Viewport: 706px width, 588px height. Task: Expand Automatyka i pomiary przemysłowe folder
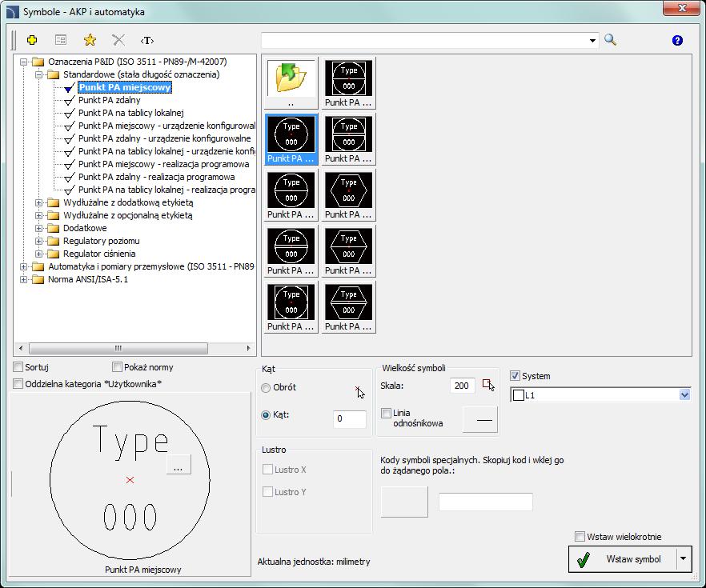pyautogui.click(x=23, y=266)
